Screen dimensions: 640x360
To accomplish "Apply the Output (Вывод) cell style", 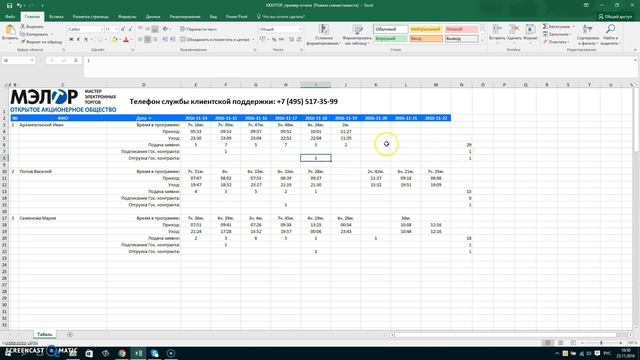I will point(461,39).
